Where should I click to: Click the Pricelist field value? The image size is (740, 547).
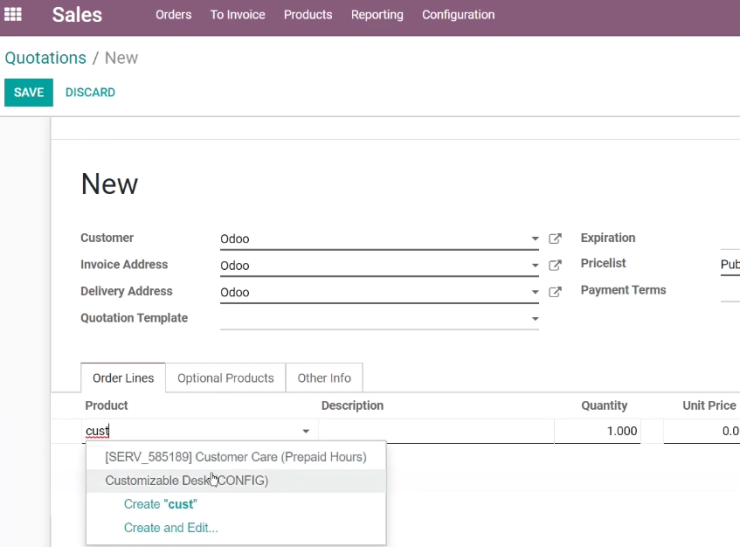730,264
